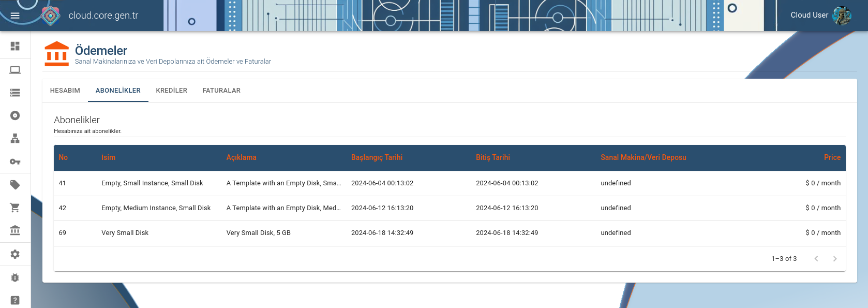Click description 'Very Small Disk, 5 GB'
This screenshot has height=308, width=868.
point(258,233)
